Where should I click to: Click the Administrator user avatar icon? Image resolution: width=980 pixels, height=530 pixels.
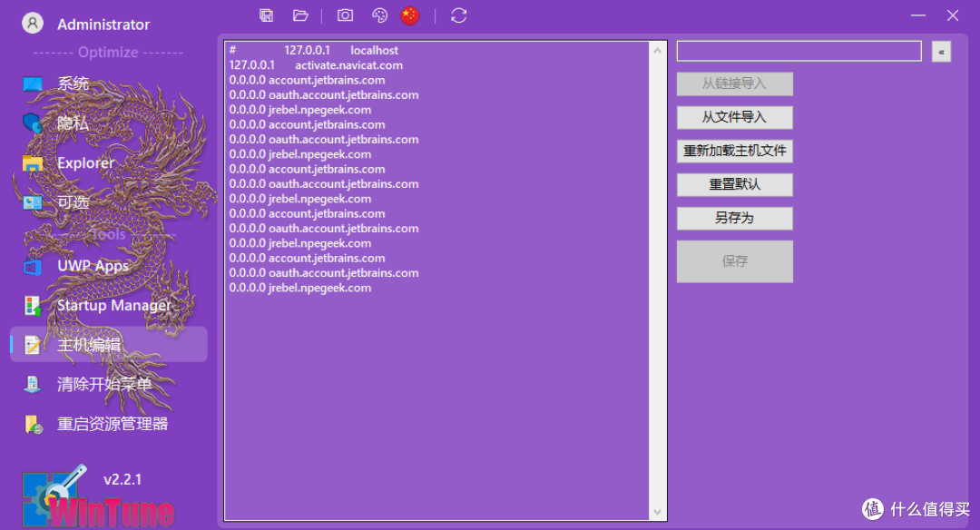point(33,23)
